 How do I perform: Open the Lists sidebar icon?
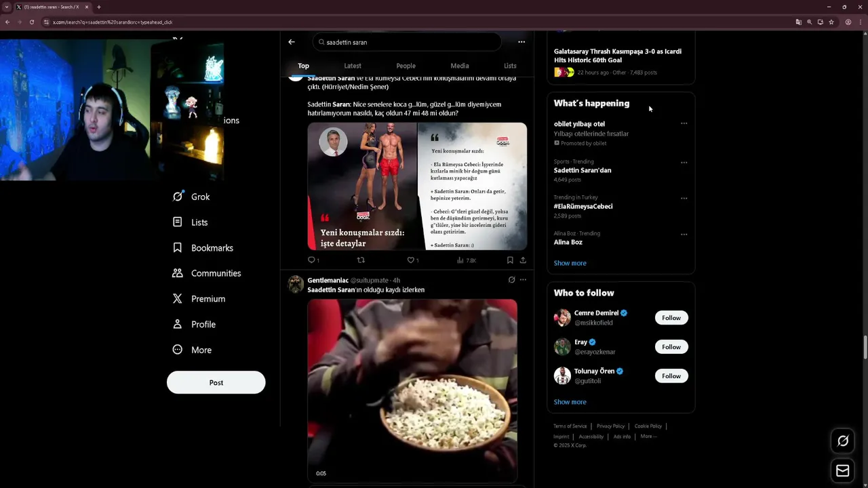177,222
